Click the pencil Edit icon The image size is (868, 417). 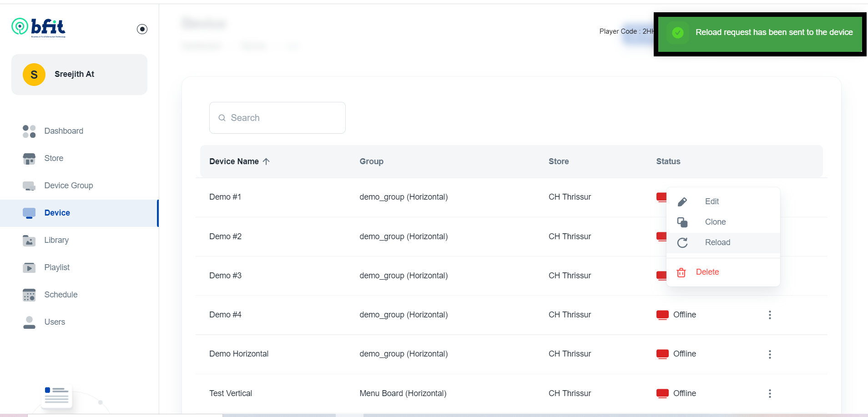[x=682, y=202]
